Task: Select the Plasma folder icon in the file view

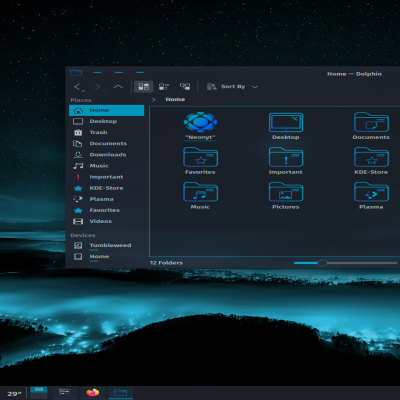Action: pyautogui.click(x=371, y=192)
